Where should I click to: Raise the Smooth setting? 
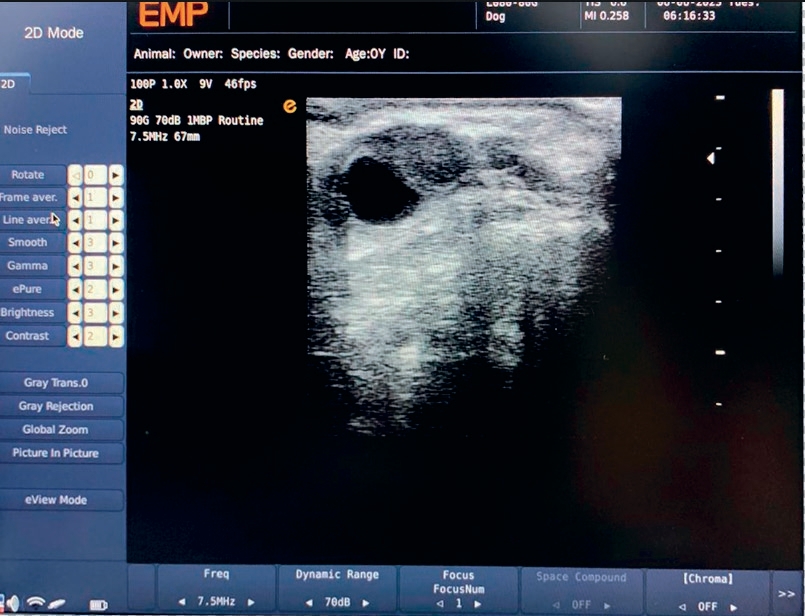116,243
